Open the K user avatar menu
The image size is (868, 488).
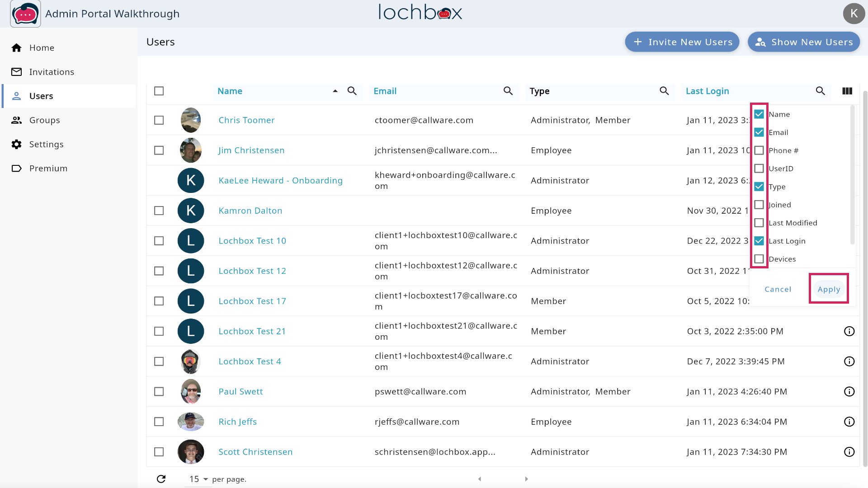854,13
